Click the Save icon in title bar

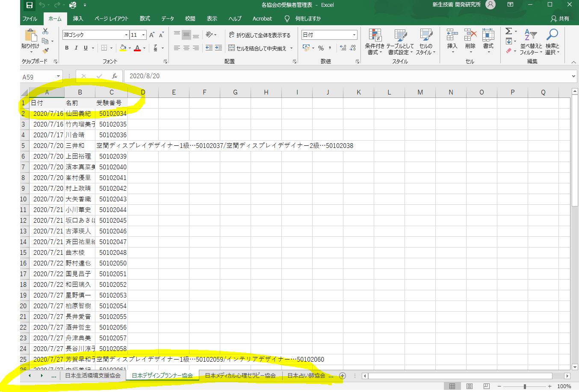[x=30, y=5]
